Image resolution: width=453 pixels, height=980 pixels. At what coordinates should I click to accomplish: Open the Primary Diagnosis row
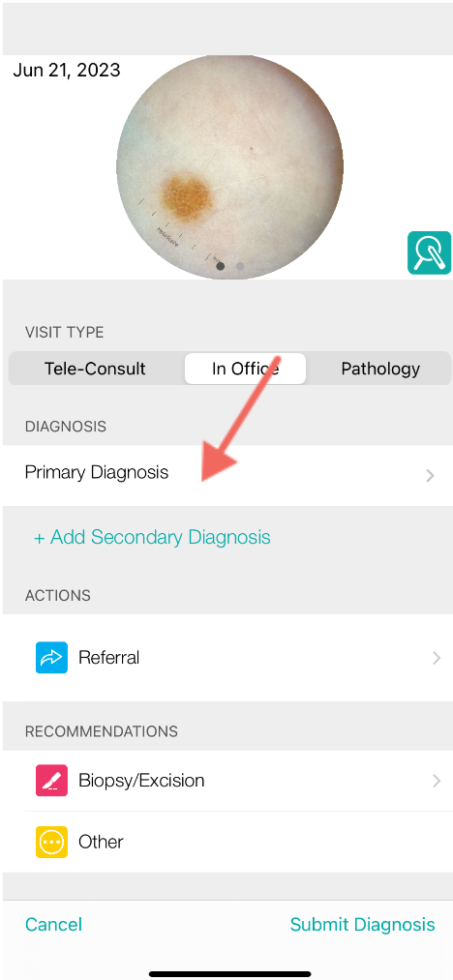226,475
